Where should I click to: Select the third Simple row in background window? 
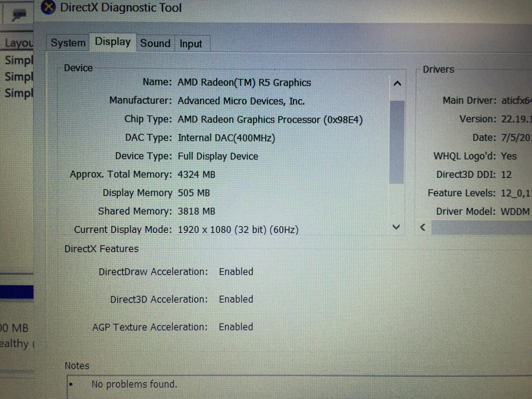(19, 93)
